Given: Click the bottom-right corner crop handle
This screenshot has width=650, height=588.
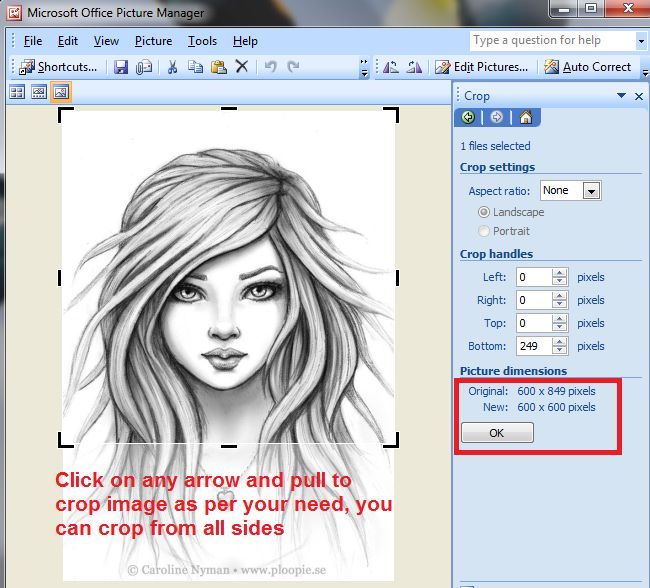Looking at the screenshot, I should tap(391, 440).
